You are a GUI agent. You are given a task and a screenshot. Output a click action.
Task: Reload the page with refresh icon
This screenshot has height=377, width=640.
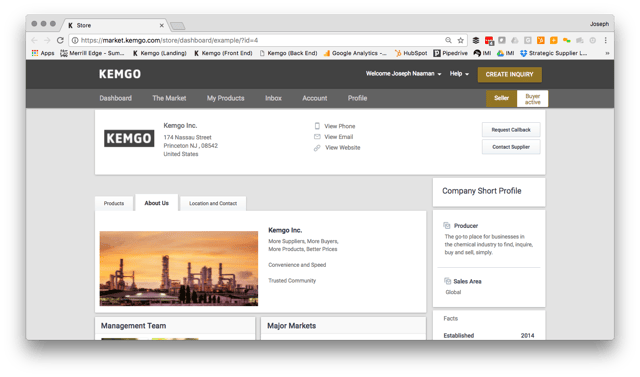pyautogui.click(x=60, y=40)
